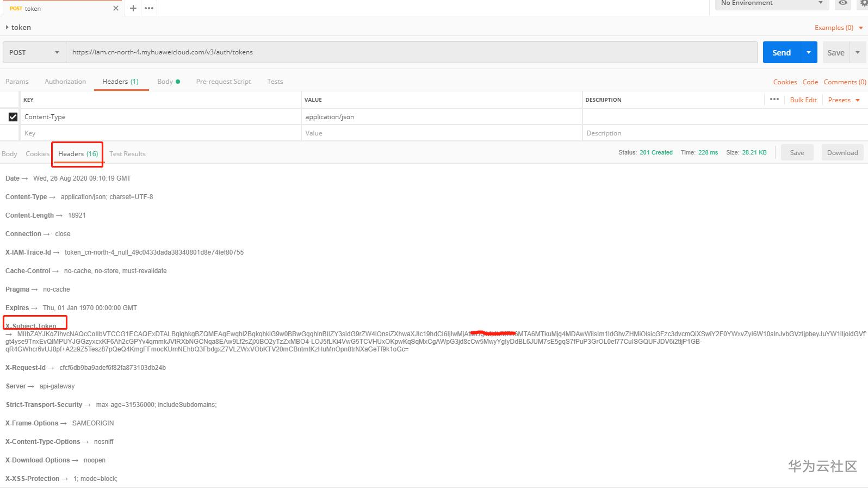The image size is (868, 488).
Task: Switch to the response Body tab
Action: click(x=9, y=154)
